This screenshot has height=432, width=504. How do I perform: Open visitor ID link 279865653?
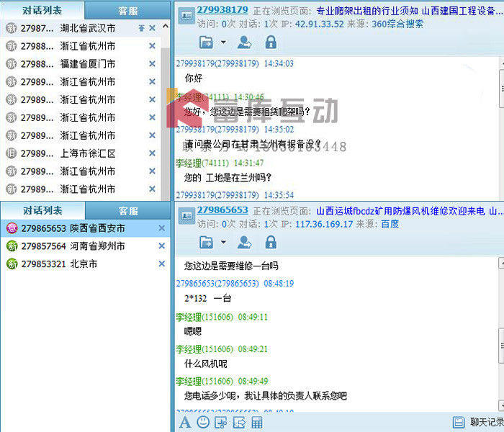tap(222, 210)
